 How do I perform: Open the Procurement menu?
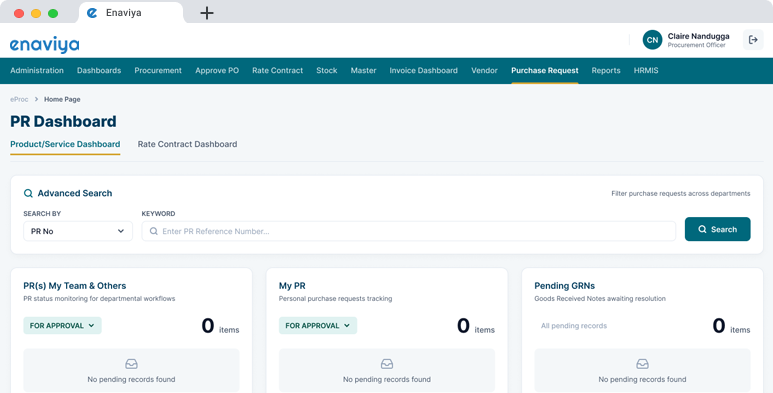tap(158, 71)
